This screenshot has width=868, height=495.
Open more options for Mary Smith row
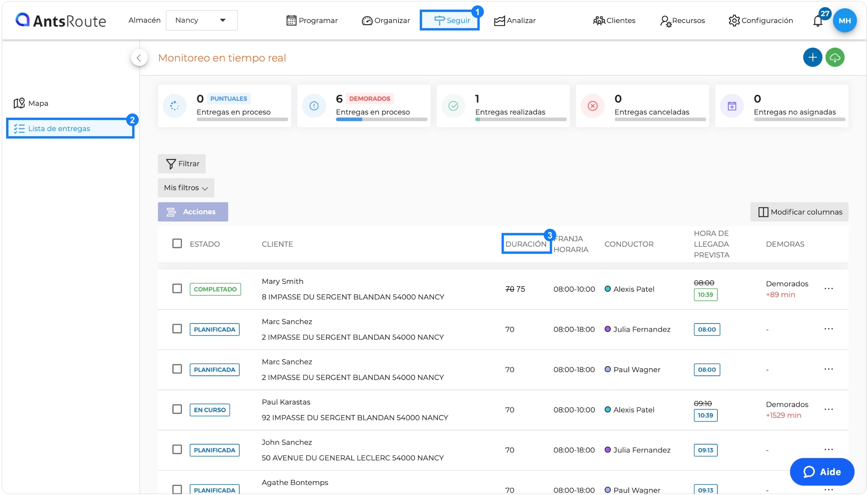pos(829,289)
